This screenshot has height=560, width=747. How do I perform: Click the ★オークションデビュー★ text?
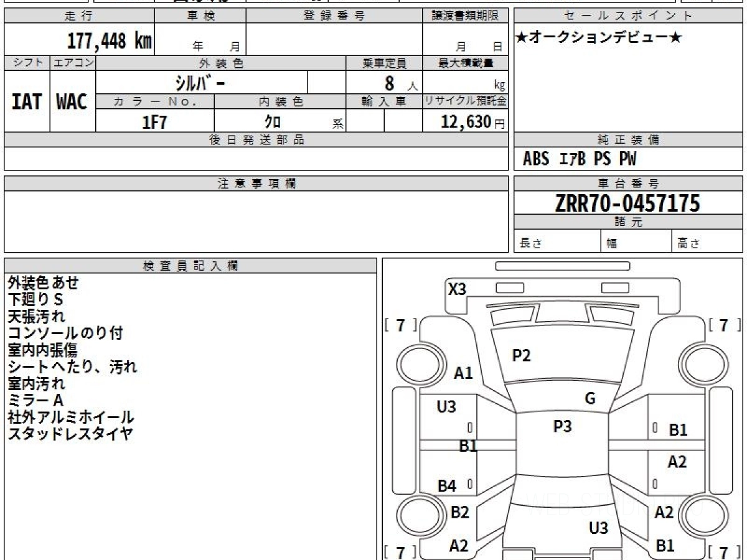point(599,38)
